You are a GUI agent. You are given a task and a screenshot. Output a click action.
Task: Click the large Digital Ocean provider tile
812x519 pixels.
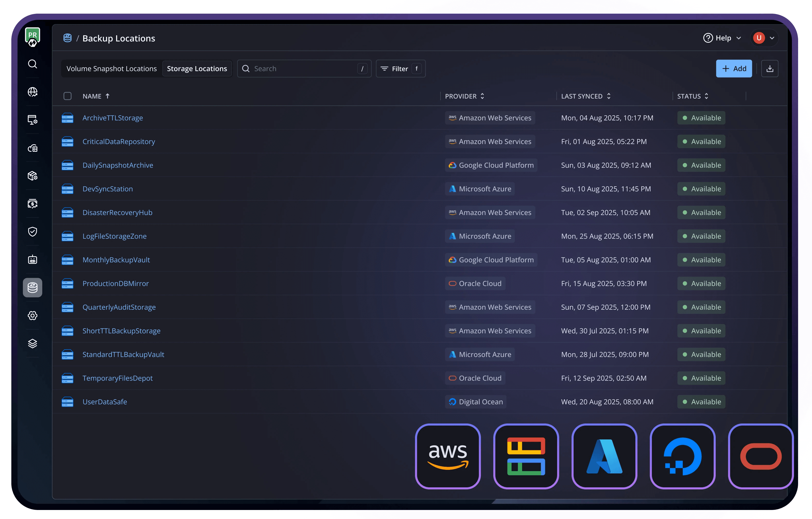683,456
